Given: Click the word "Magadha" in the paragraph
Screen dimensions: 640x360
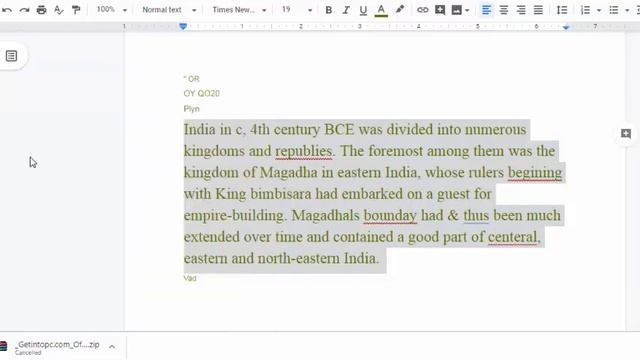Looking at the screenshot, I should (288, 173).
